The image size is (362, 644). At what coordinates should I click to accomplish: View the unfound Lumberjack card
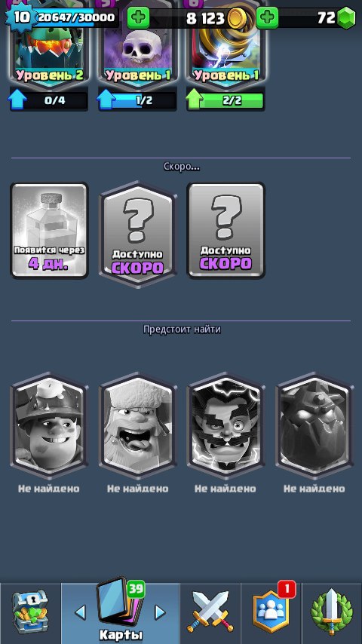click(x=138, y=425)
